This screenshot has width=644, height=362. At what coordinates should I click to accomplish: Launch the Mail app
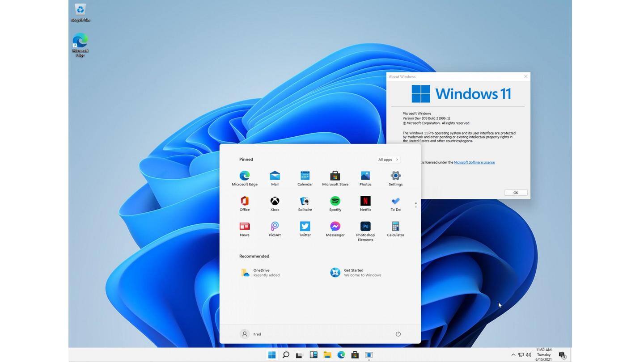pos(275,178)
